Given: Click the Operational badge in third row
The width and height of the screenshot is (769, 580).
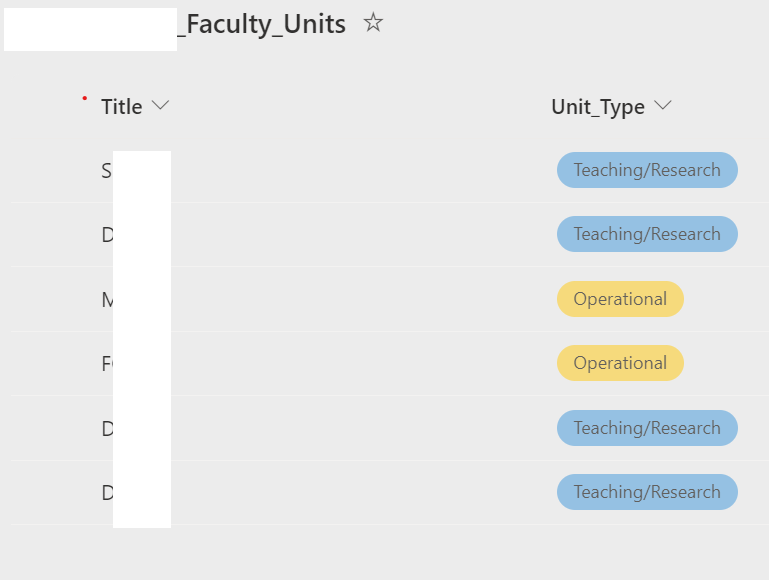Looking at the screenshot, I should pyautogui.click(x=620, y=299).
